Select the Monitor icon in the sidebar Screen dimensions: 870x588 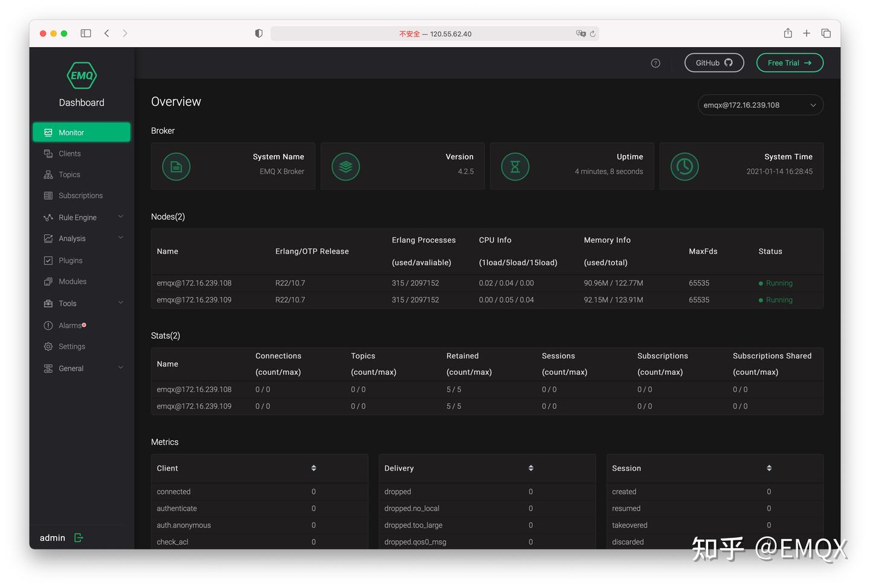click(49, 132)
